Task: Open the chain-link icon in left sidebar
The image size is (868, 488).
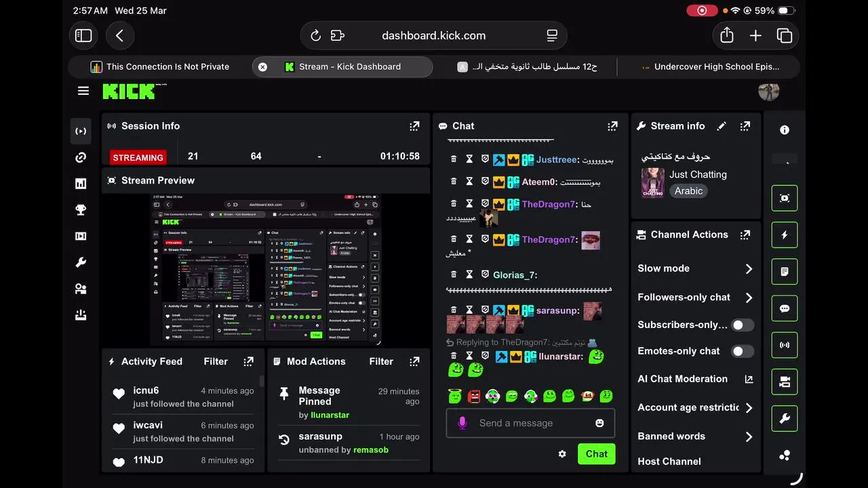Action: (x=81, y=157)
